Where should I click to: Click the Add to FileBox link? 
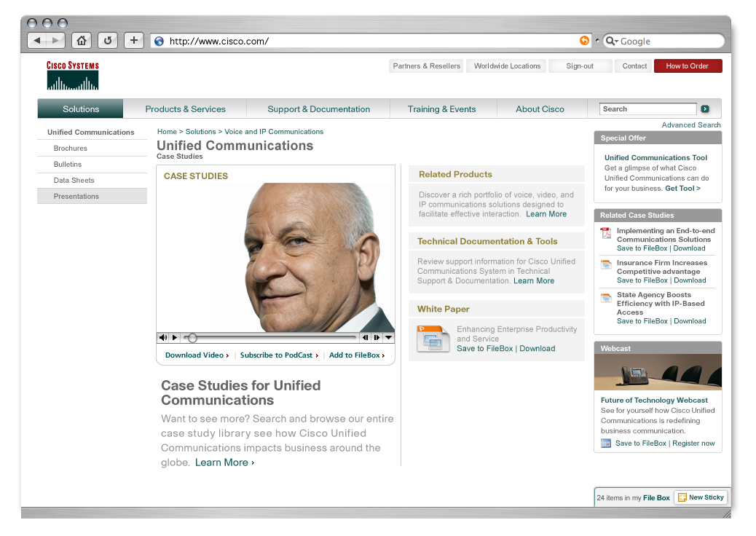[x=357, y=355]
